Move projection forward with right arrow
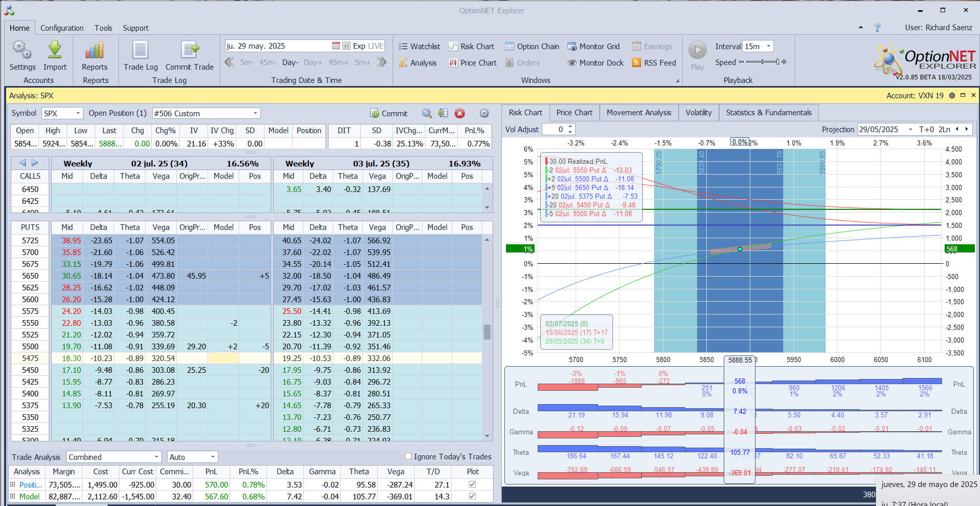 point(967,129)
